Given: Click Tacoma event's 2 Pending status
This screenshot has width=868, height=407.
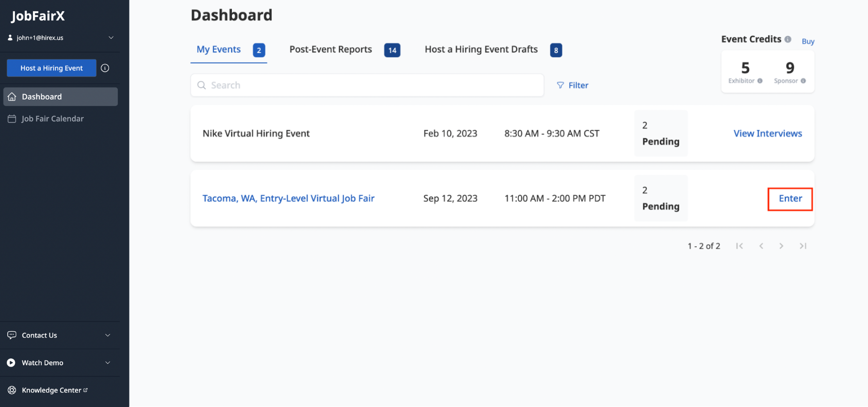Looking at the screenshot, I should click(661, 198).
